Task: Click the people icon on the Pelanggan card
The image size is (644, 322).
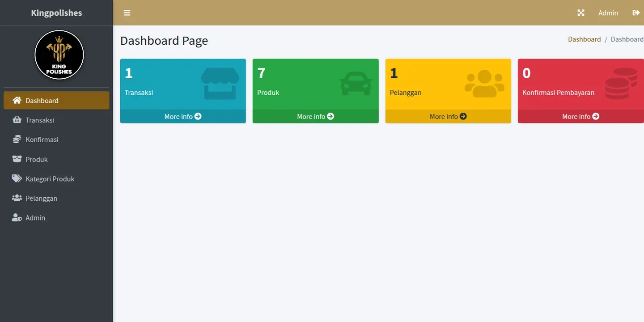Action: (x=484, y=84)
